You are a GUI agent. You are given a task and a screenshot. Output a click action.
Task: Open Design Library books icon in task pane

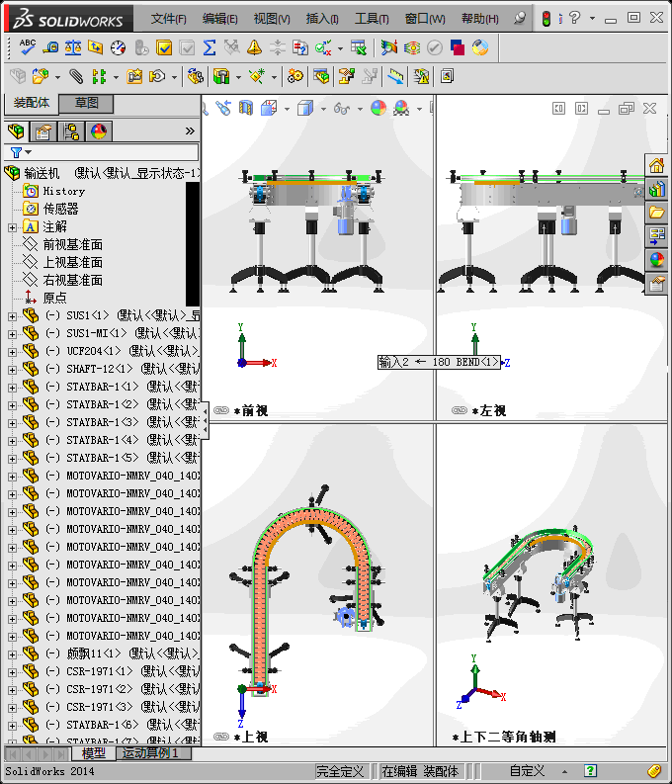[656, 189]
